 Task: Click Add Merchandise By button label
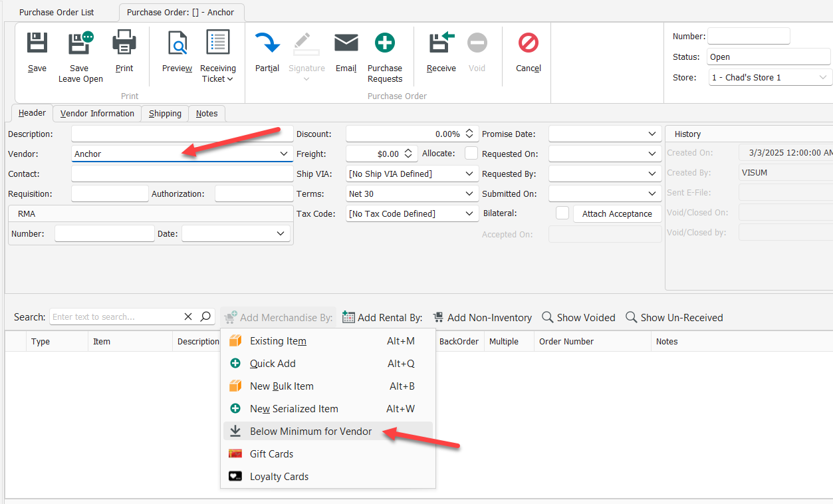(x=287, y=318)
